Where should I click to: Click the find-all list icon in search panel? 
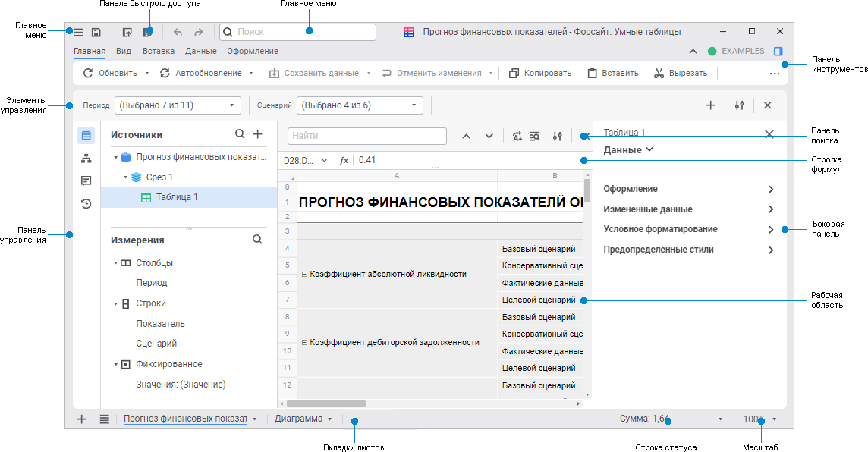coord(535,136)
